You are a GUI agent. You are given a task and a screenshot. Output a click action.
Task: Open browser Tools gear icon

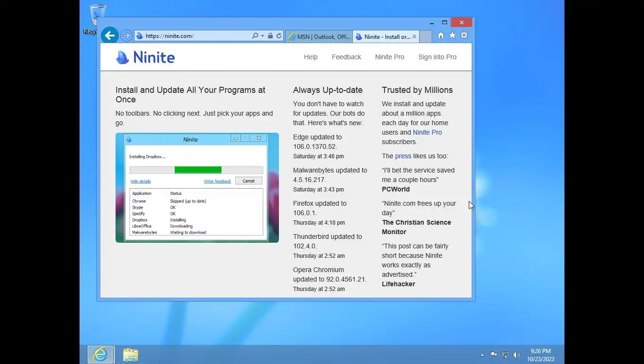point(464,36)
